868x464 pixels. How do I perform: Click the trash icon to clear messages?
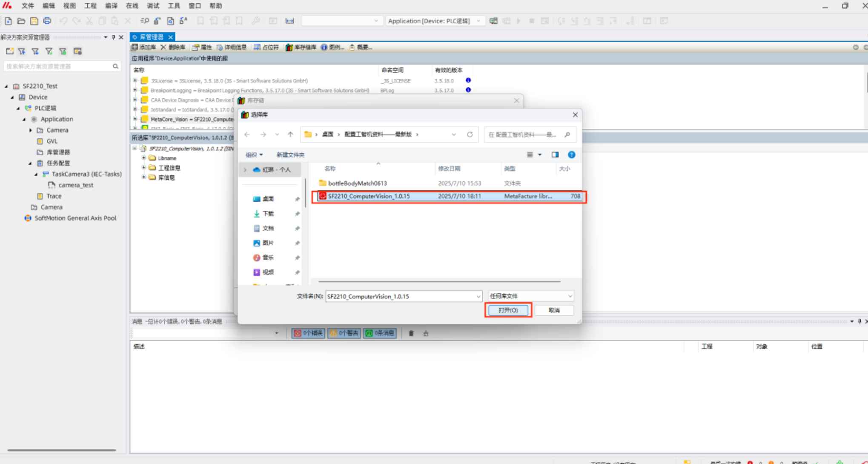tap(411, 333)
